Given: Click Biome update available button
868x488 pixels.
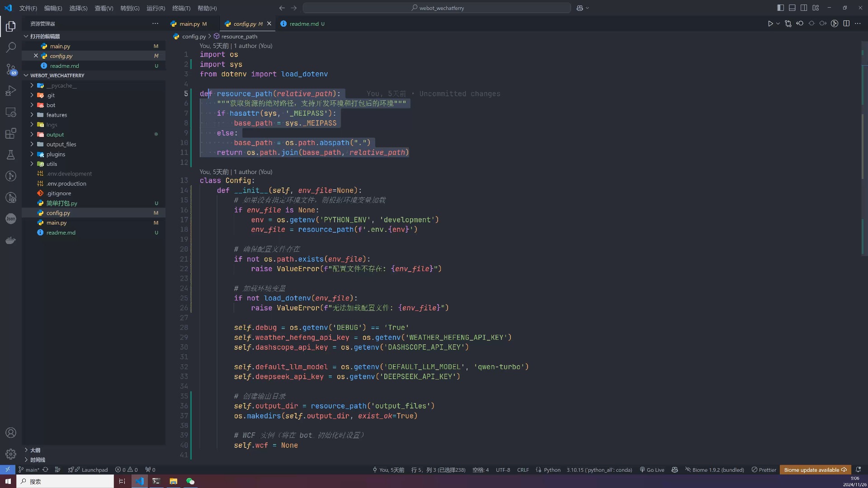Looking at the screenshot, I should coord(815,470).
